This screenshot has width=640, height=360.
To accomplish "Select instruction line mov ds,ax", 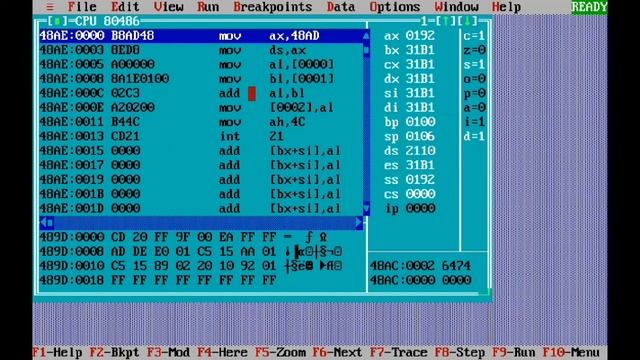I will [x=201, y=50].
